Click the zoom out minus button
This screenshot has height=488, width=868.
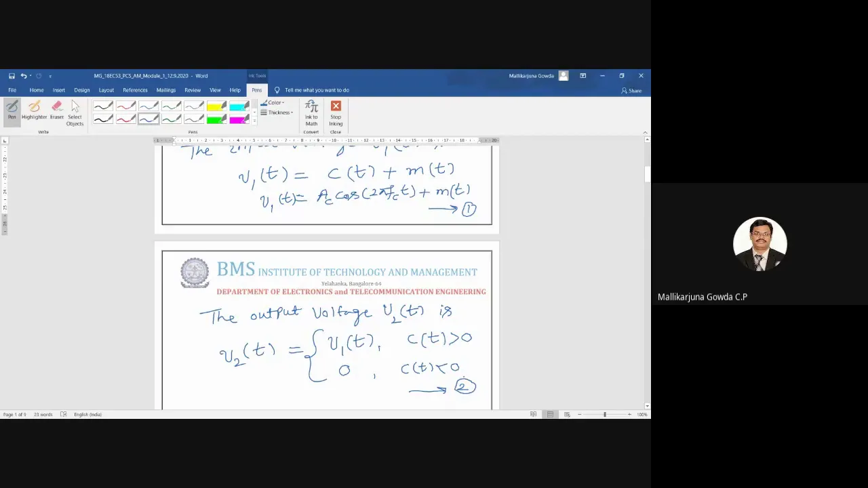click(579, 414)
